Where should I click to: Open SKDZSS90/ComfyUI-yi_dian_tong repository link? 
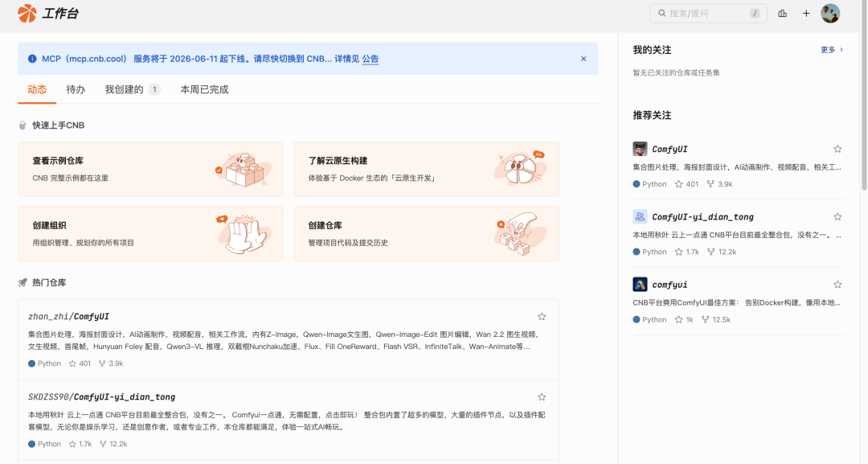point(102,397)
